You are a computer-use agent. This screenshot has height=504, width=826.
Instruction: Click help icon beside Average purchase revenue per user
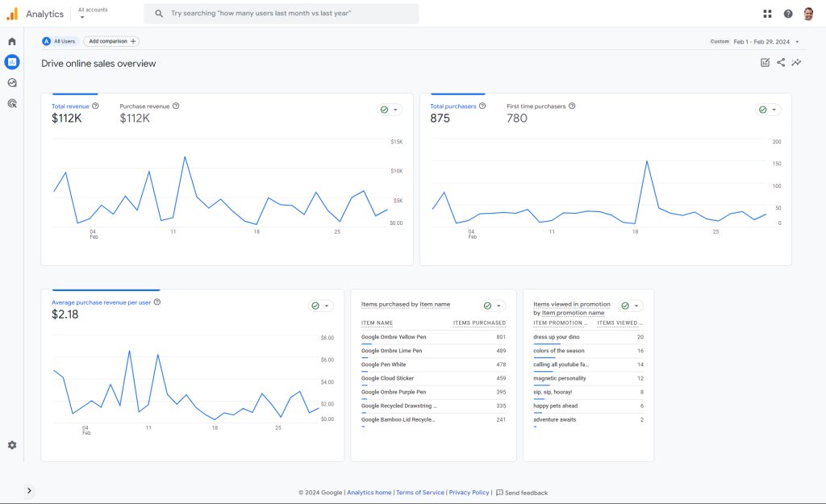pos(157,302)
